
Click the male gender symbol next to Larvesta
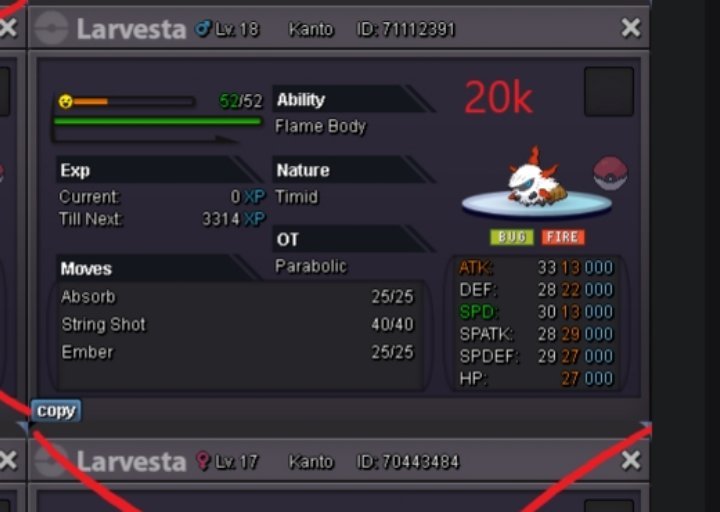(x=202, y=29)
